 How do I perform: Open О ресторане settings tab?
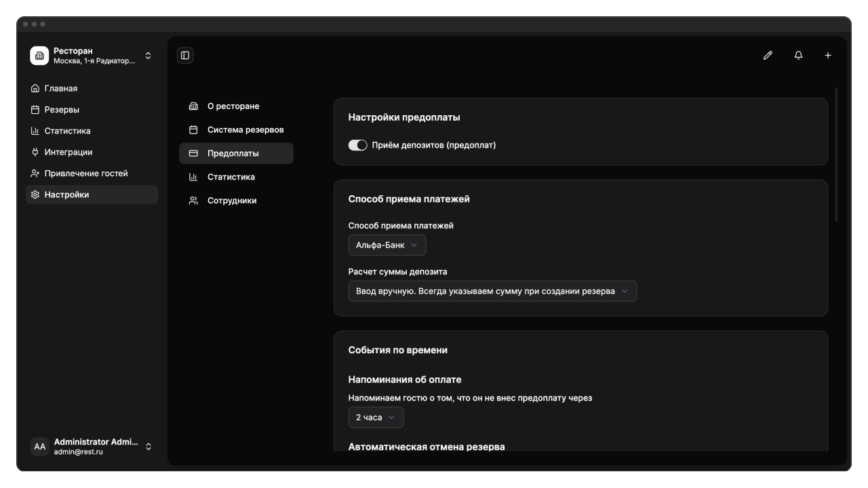pyautogui.click(x=233, y=106)
